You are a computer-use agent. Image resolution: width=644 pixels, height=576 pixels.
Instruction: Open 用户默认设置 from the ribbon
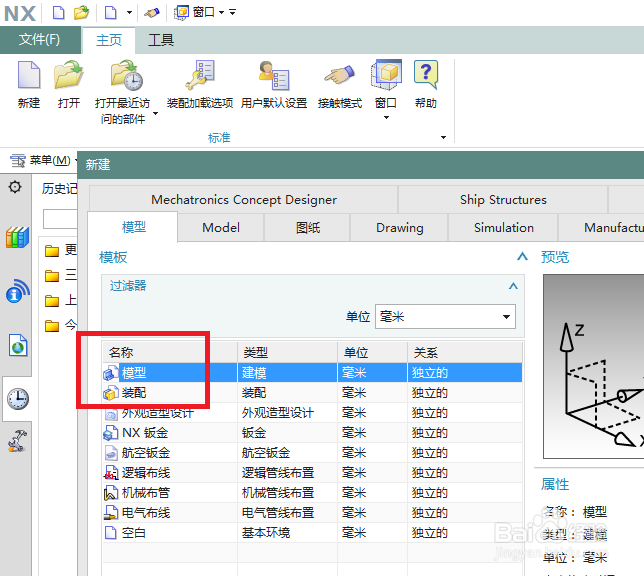[x=274, y=85]
